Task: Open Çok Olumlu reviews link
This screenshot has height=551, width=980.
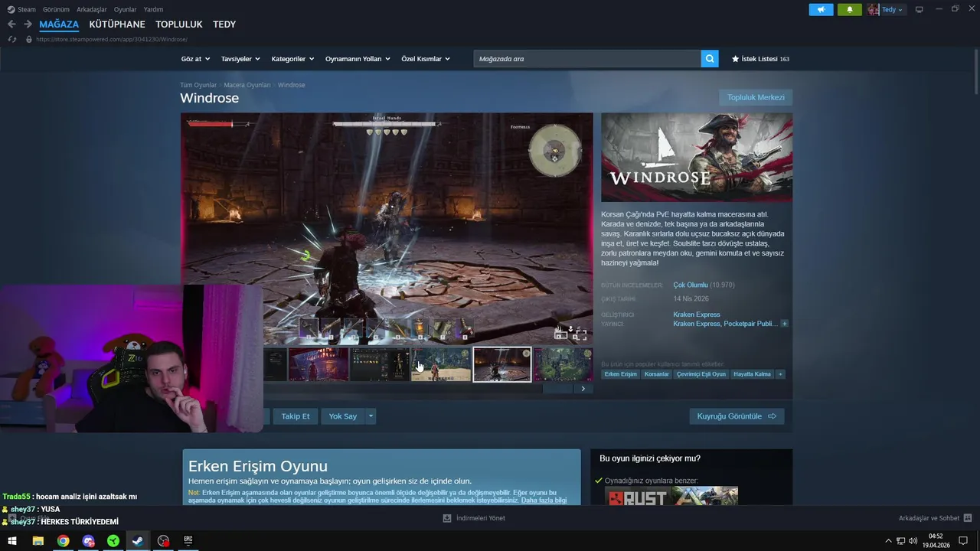Action: click(x=691, y=285)
